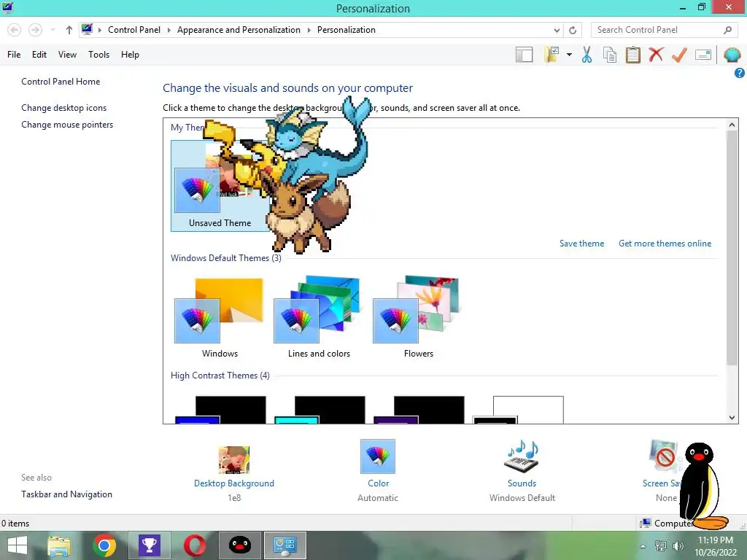Click the Forward navigation arrow
The image size is (747, 560).
coord(35,30)
